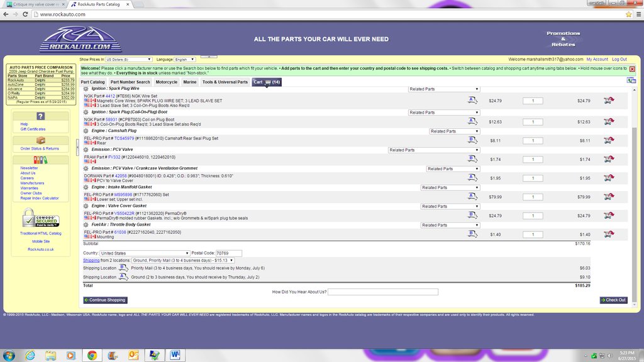This screenshot has height=362, width=644.
Task: Click the Order Status package box icon
Action: (x=41, y=140)
